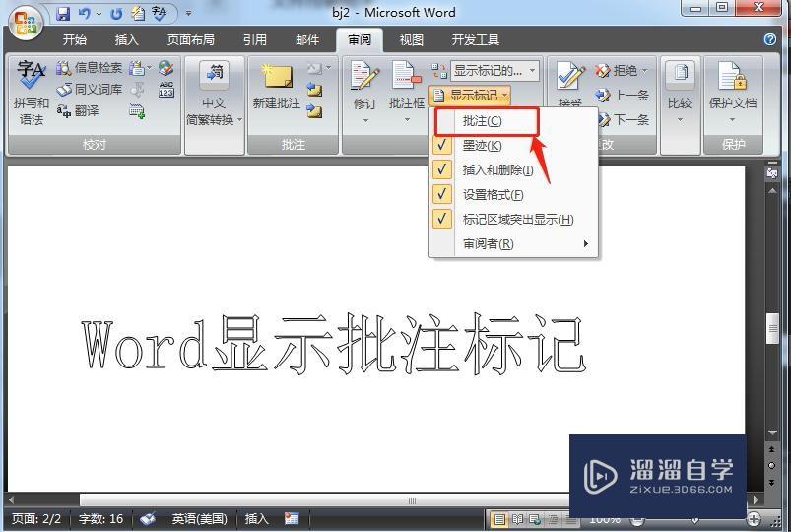The height and width of the screenshot is (532, 791).
Task: Click the proofing status icon in status bar
Action: (x=148, y=518)
